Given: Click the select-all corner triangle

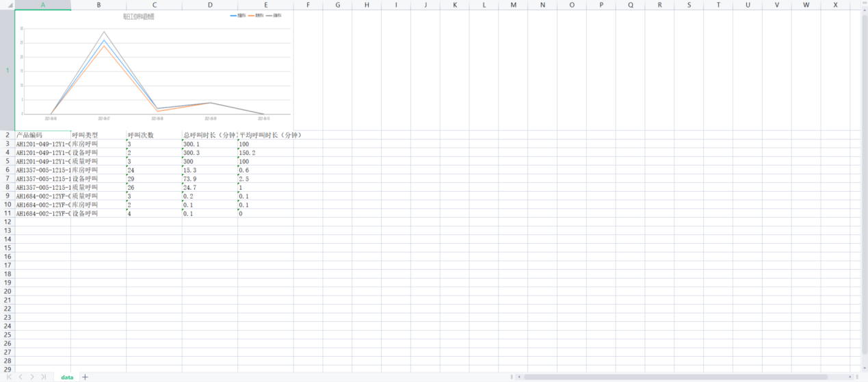Looking at the screenshot, I should [8, 5].
